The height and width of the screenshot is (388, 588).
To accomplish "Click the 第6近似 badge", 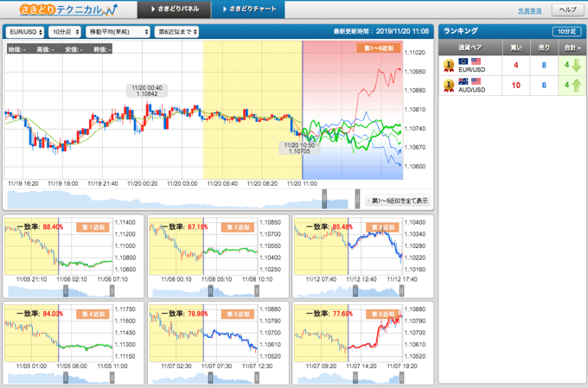I will click(382, 315).
